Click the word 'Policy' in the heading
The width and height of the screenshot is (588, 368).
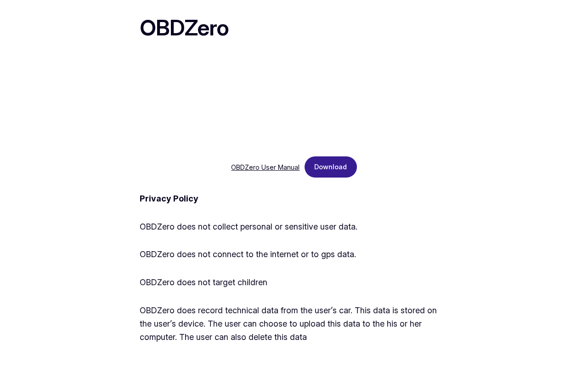[186, 199]
